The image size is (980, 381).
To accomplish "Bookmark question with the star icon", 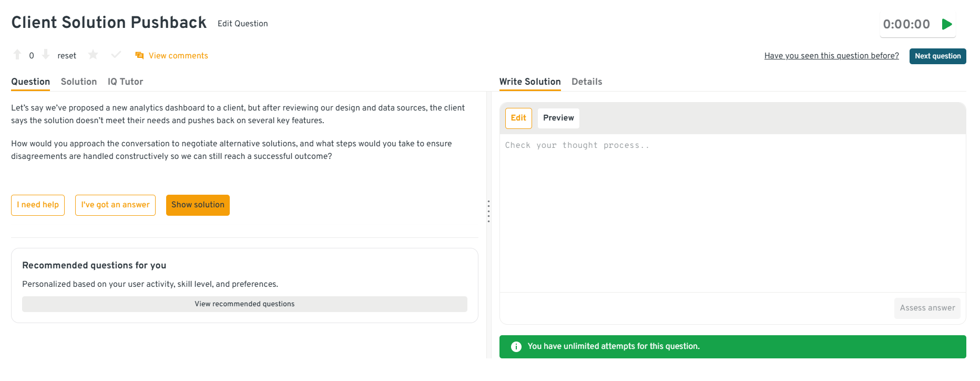I will 93,55.
